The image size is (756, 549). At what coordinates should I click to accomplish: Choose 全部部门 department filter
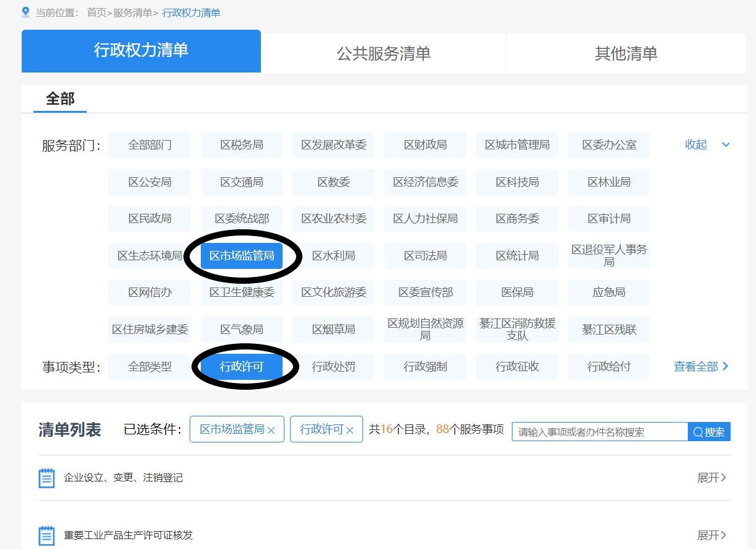(150, 145)
